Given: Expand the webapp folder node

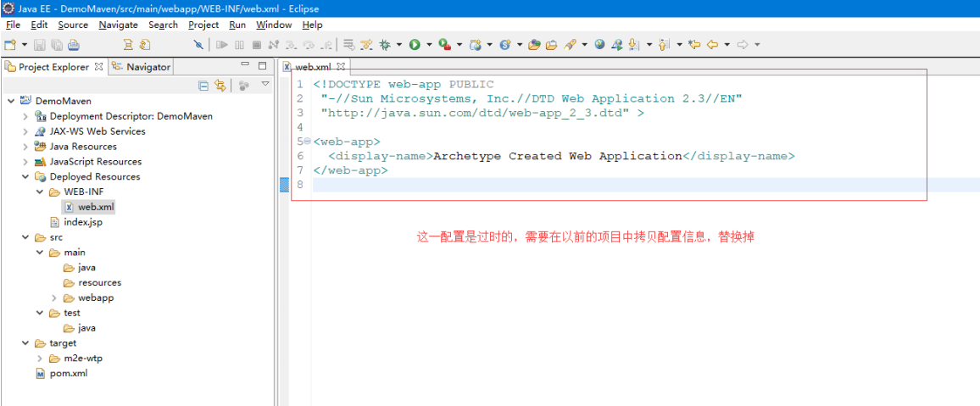Looking at the screenshot, I should [53, 298].
